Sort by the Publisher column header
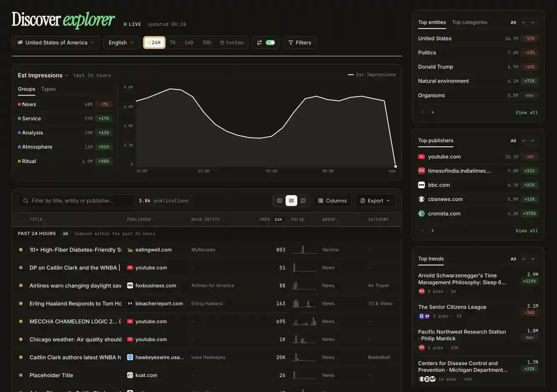The image size is (557, 392). coord(140,219)
